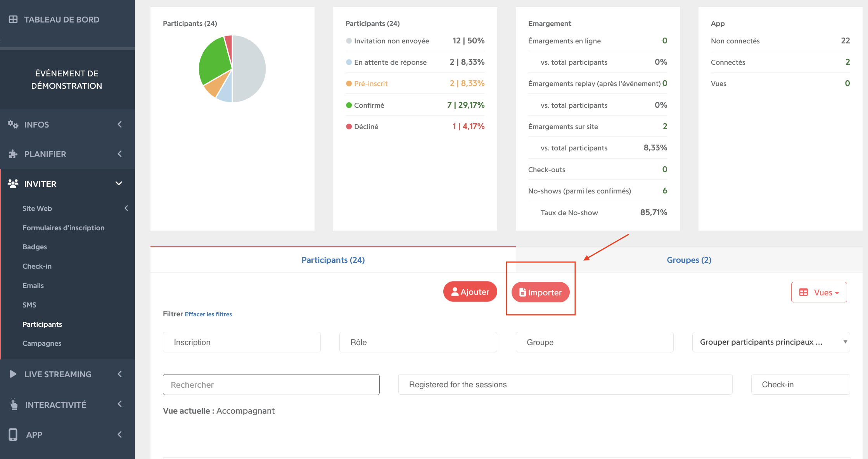Click the Infos gears icon
The image size is (868, 459).
tap(13, 124)
